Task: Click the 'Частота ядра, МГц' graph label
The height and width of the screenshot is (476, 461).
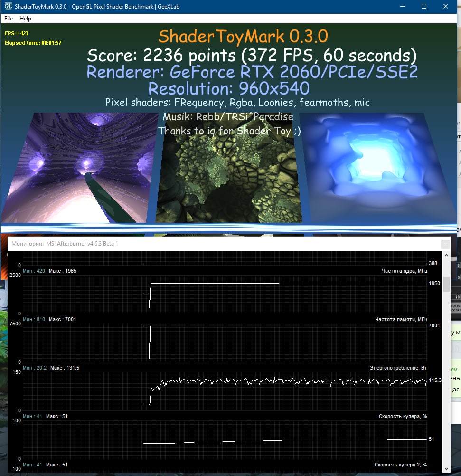Action: point(404,271)
